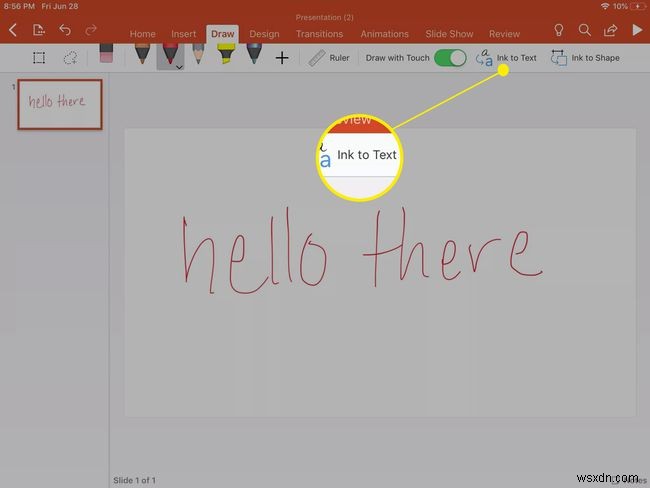Open red pen options chevron

tap(179, 67)
